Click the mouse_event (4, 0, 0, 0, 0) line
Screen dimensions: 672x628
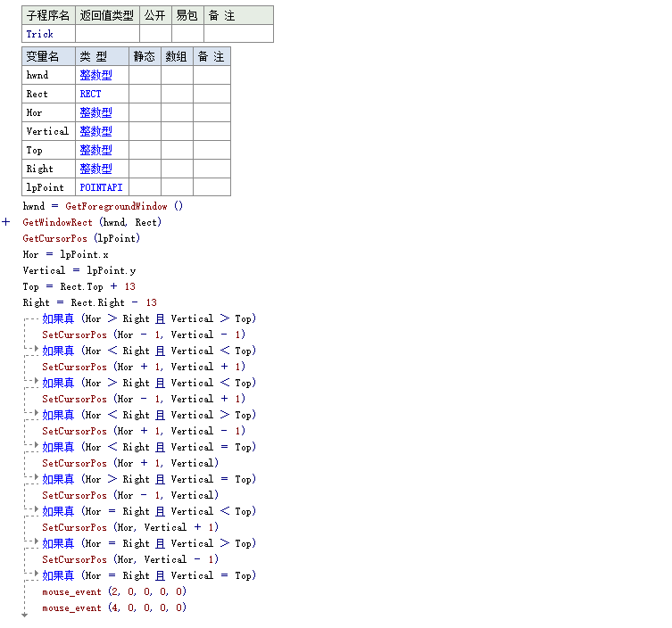(x=114, y=607)
